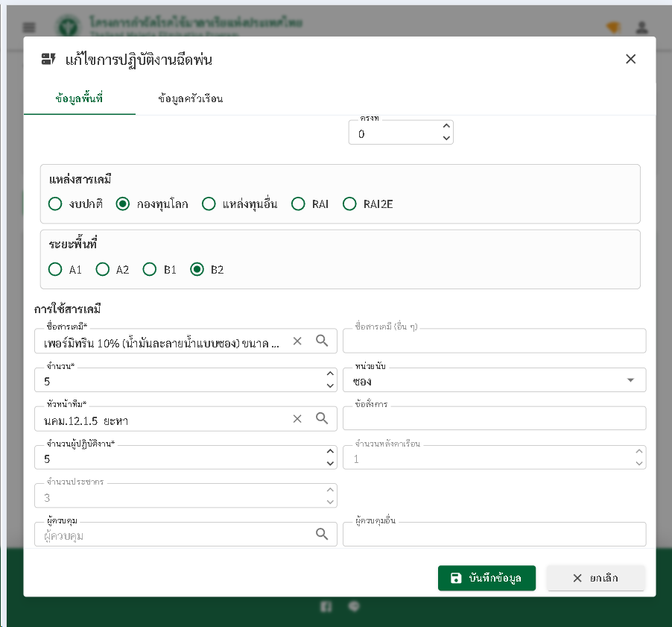Open the user account icon
This screenshot has height=627, width=672.
pyautogui.click(x=641, y=28)
